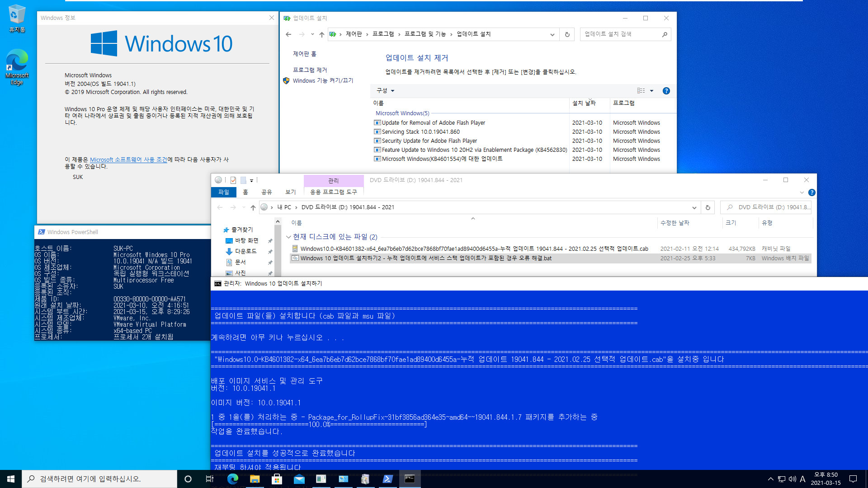Click 제어판 breadcrumb in address bar
The image size is (868, 488).
click(x=354, y=34)
